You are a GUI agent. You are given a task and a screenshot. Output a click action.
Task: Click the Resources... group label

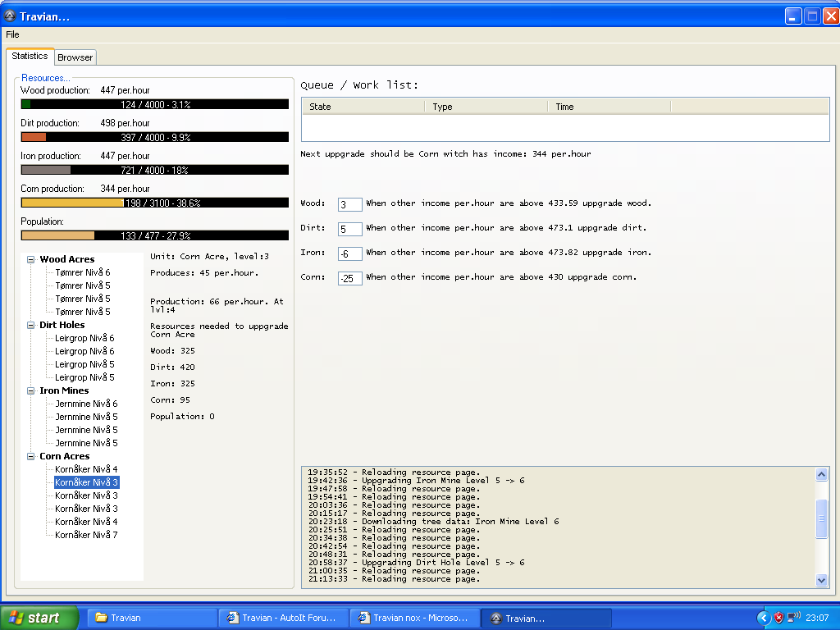[x=46, y=78]
